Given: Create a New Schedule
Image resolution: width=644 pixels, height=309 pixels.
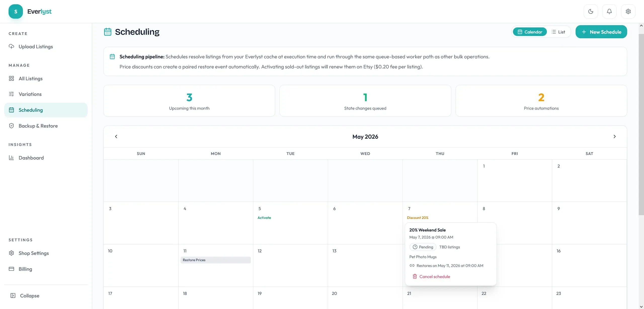Looking at the screenshot, I should point(601,32).
